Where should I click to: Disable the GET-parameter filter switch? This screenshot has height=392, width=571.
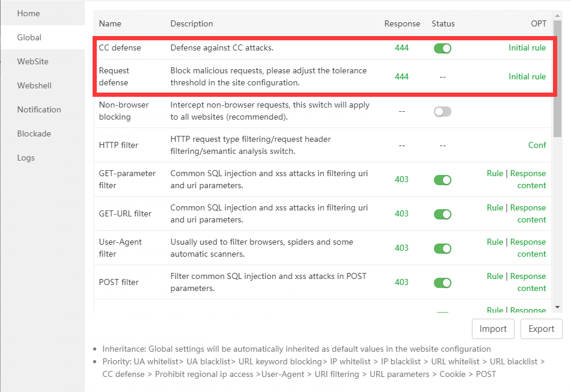pyautogui.click(x=442, y=180)
